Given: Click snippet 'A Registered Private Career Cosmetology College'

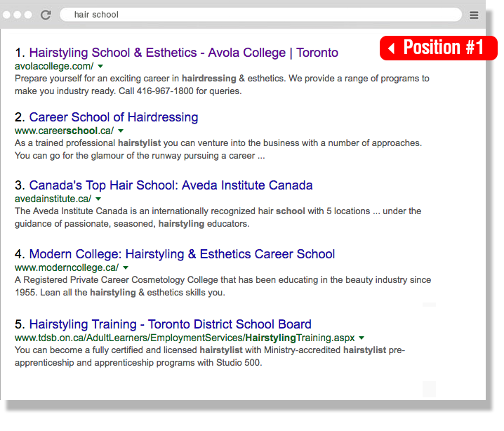Looking at the screenshot, I should click(x=223, y=286).
